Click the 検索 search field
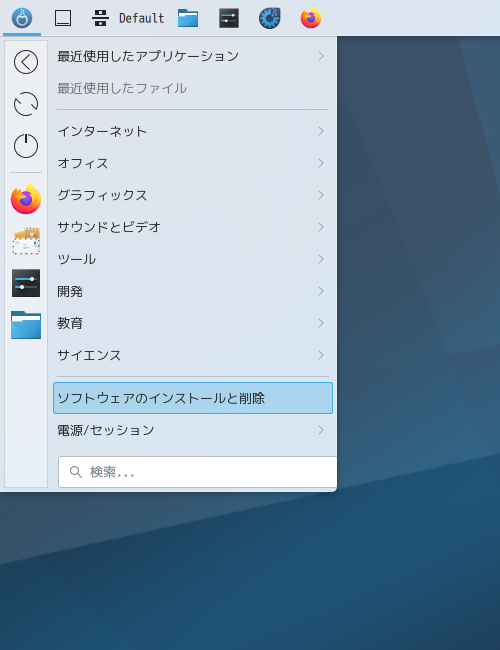The width and height of the screenshot is (500, 650). click(197, 472)
